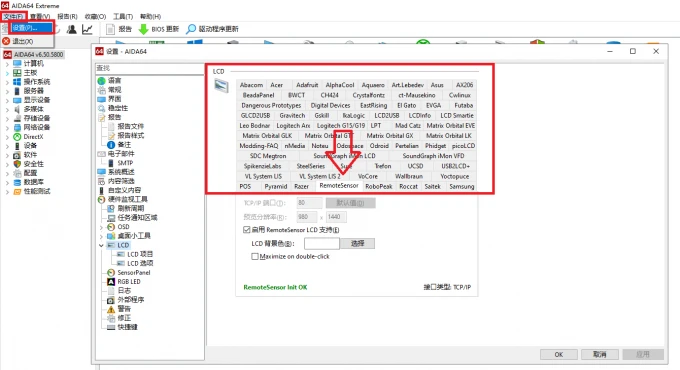Screen dimensions: 680x370
Task: Disable 启用 RemoteSensor LCD 支持 checkbox
Action: click(x=247, y=229)
